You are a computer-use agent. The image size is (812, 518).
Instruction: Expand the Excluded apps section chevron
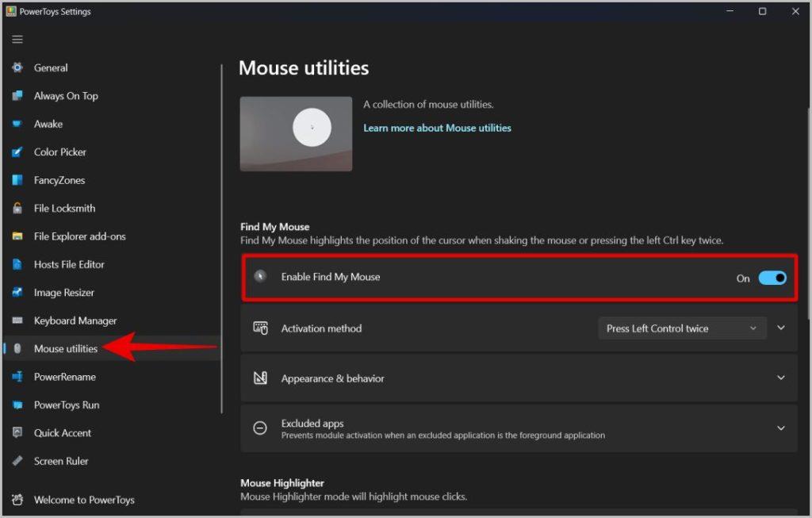click(781, 428)
